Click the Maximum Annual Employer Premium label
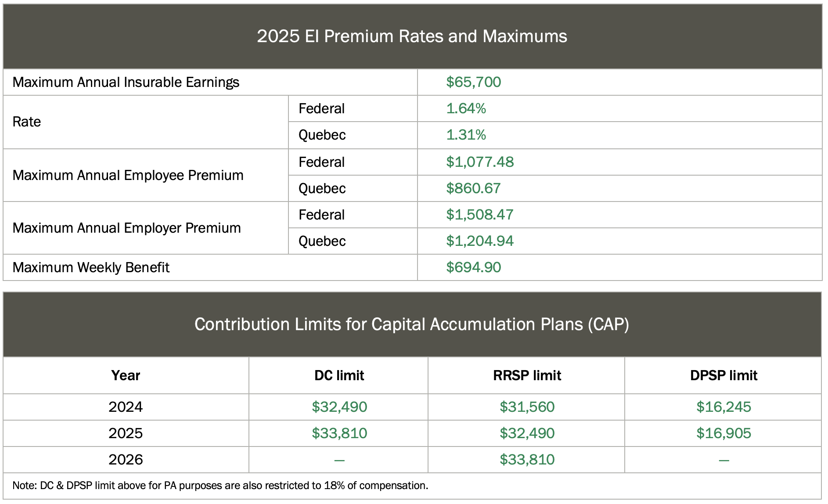Image resolution: width=828 pixels, height=504 pixels. point(126,228)
